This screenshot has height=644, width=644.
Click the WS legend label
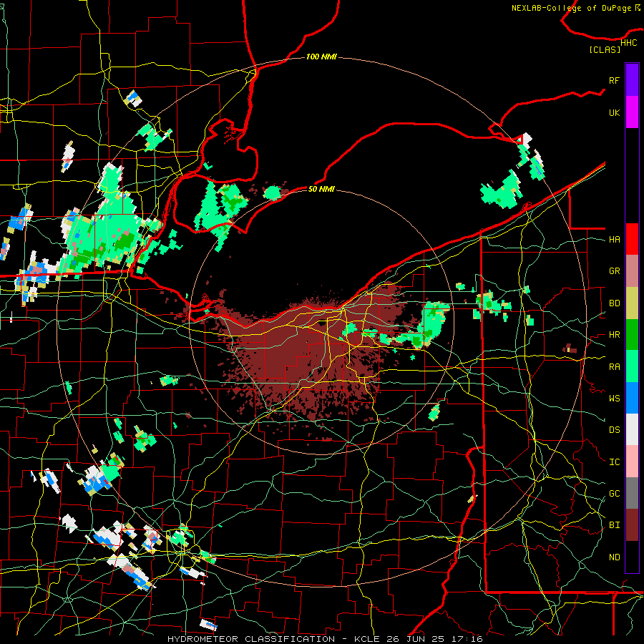tap(614, 399)
